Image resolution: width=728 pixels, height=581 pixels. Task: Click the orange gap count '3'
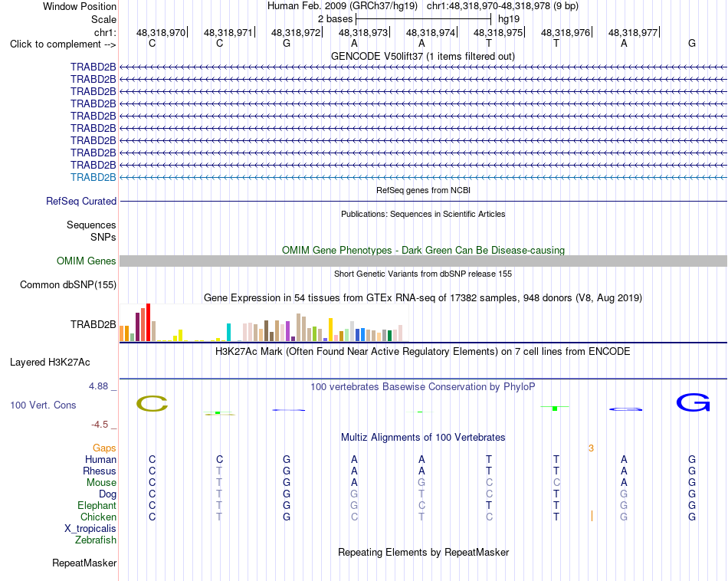coord(591,448)
